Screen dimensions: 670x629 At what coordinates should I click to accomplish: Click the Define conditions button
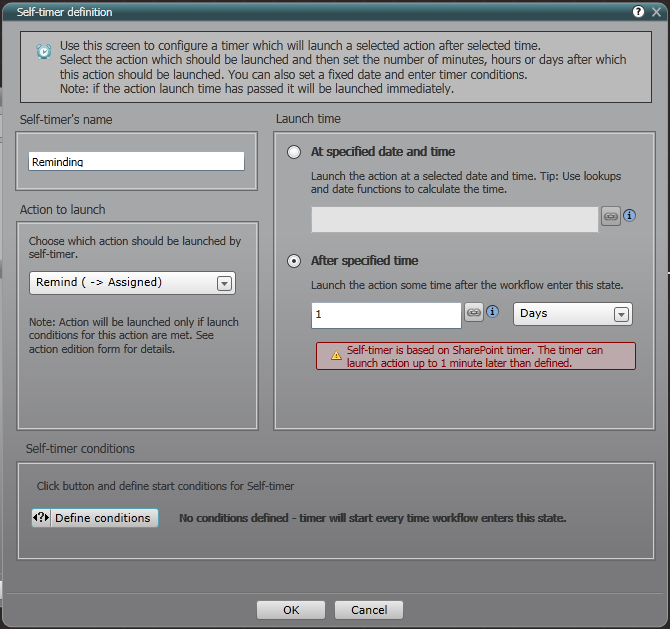click(95, 518)
